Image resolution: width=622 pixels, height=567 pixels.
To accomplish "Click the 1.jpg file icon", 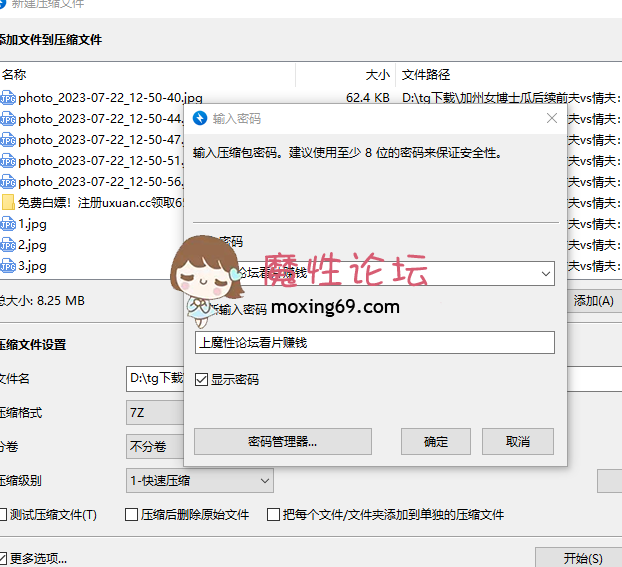I will [x=8, y=224].
